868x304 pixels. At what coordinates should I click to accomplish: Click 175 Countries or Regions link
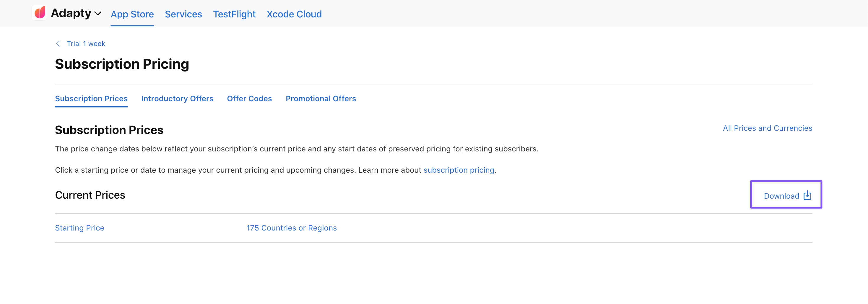(292, 228)
